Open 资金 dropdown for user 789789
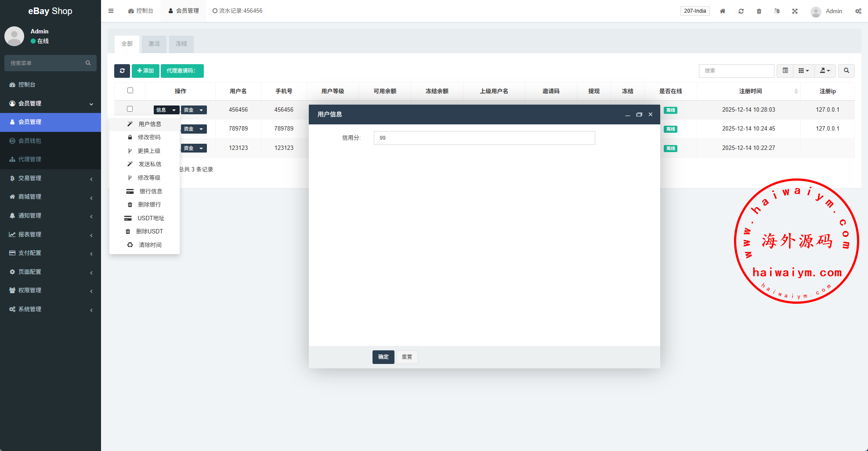Image resolution: width=868 pixels, height=451 pixels. click(194, 129)
